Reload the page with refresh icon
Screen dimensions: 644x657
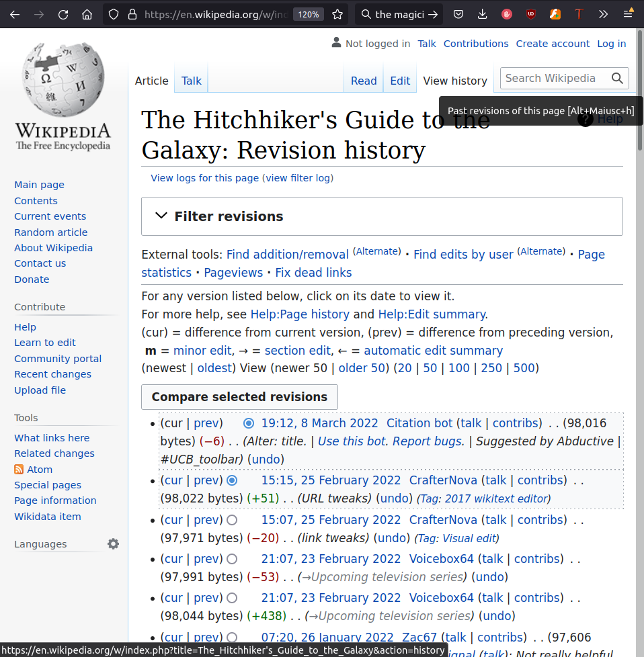[x=63, y=15]
